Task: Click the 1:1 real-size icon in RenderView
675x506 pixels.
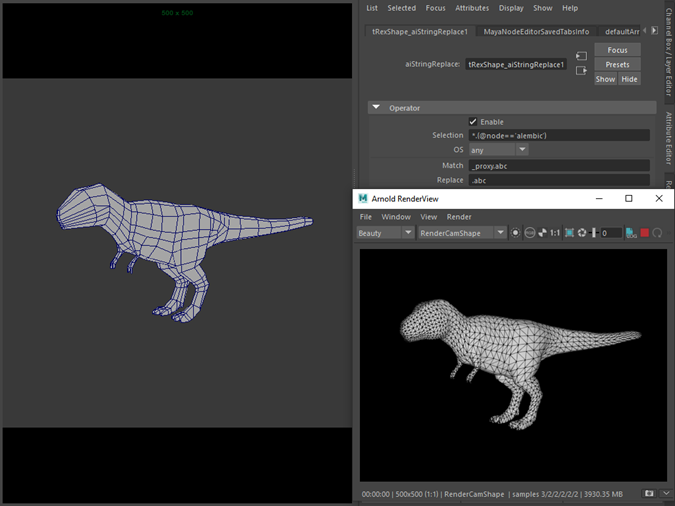Action: [x=555, y=233]
